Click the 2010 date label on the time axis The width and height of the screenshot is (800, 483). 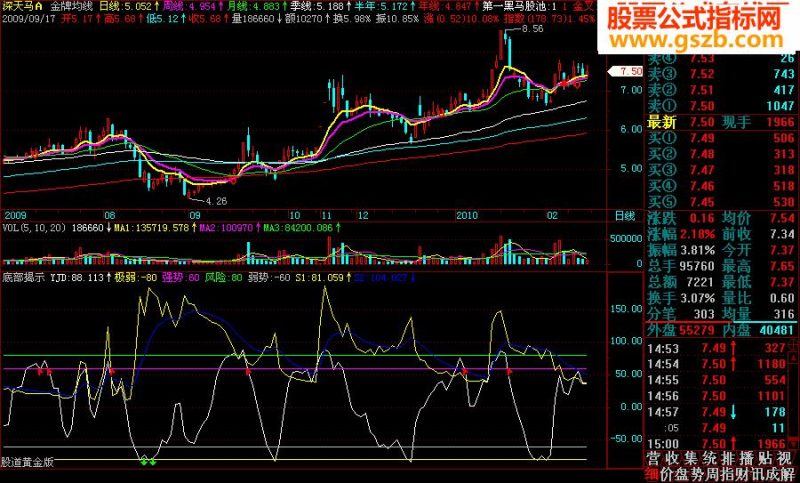pyautogui.click(x=466, y=216)
